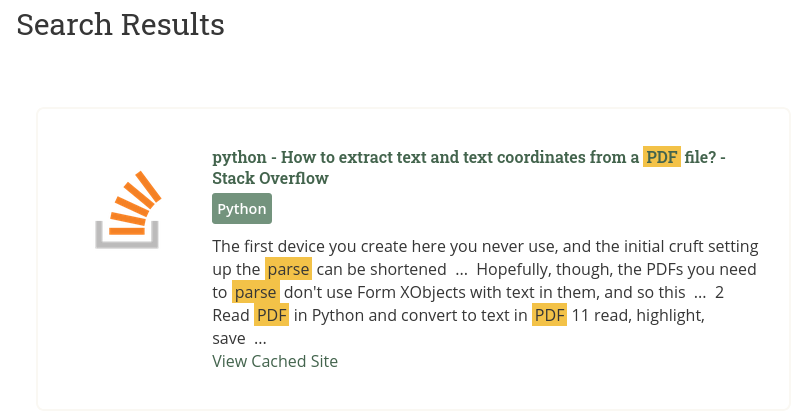Click the grey tray of the Stack Overflow logo
804x418 pixels.
coord(127,239)
